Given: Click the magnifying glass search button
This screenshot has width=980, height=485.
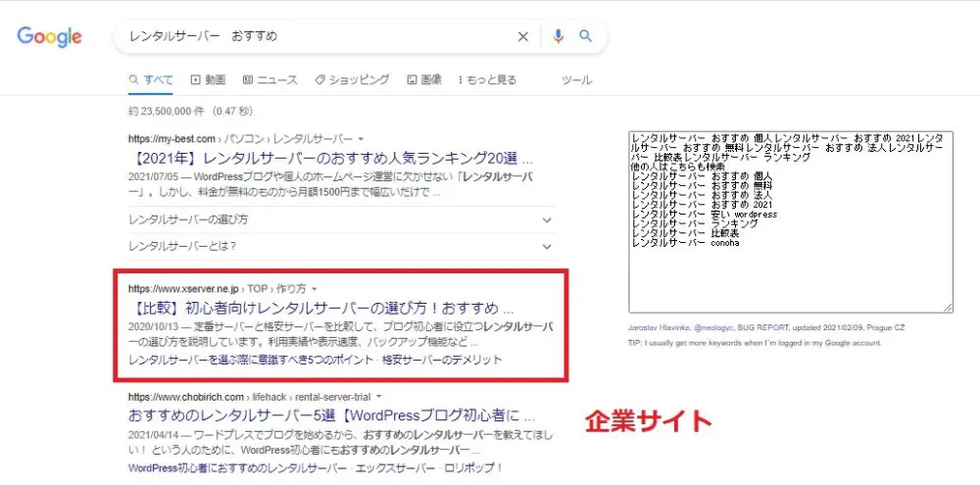Looking at the screenshot, I should 586,37.
